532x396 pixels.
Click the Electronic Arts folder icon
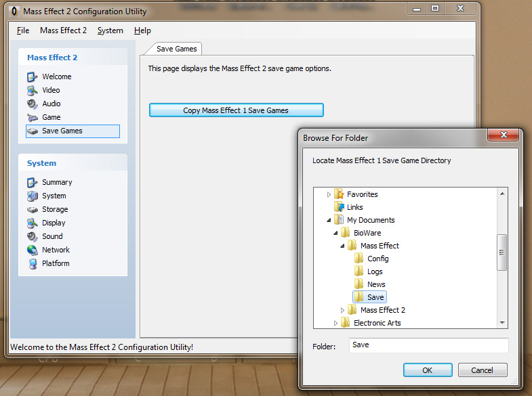[346, 323]
